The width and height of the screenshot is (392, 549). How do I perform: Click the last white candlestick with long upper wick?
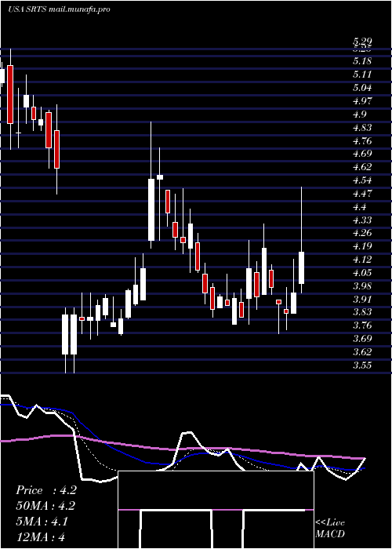click(x=301, y=241)
